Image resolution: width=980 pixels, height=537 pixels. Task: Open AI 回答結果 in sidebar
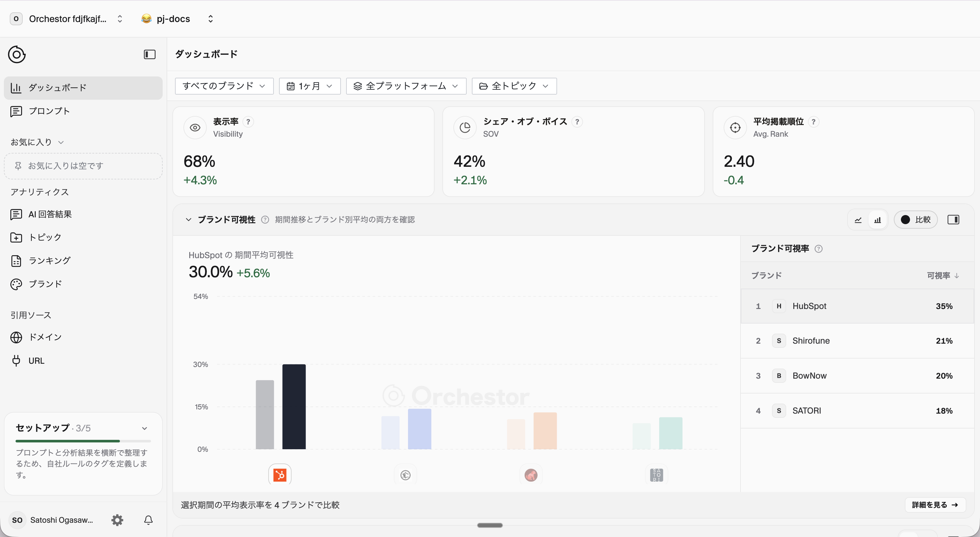tap(83, 214)
